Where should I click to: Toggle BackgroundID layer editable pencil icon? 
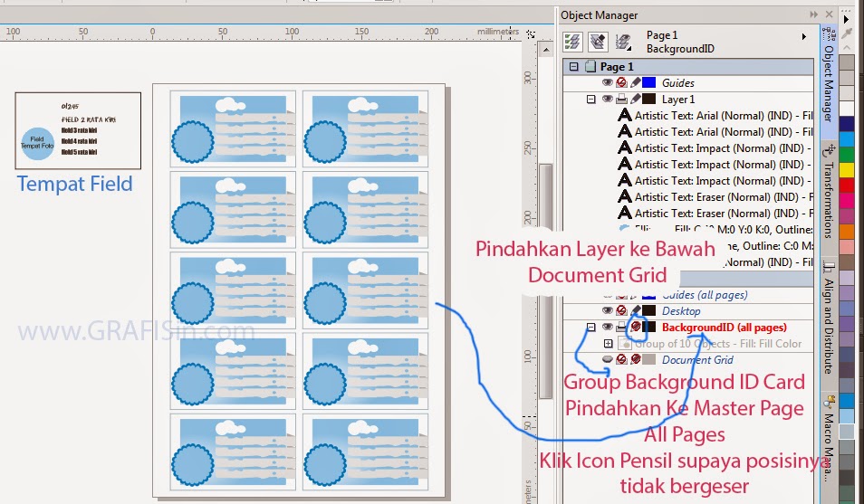click(636, 328)
